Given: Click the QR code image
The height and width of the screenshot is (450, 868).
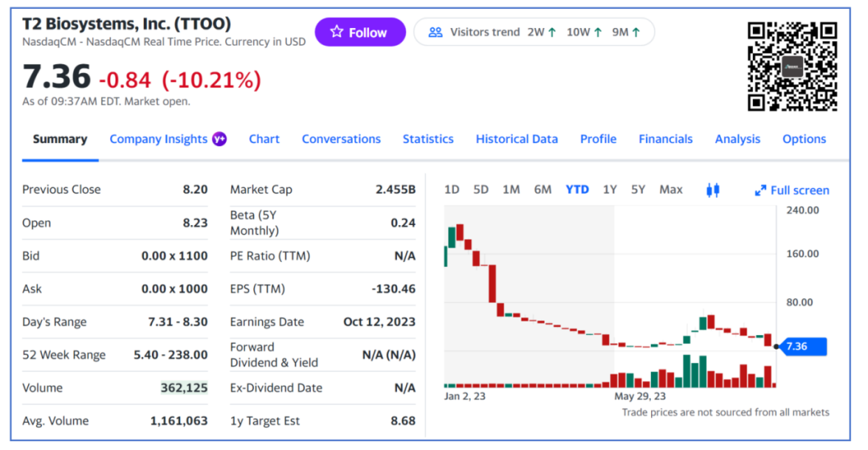Looking at the screenshot, I should pyautogui.click(x=792, y=67).
